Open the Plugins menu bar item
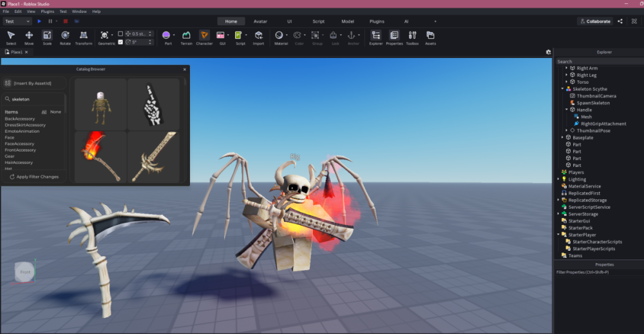Image resolution: width=644 pixels, height=334 pixels. click(47, 12)
